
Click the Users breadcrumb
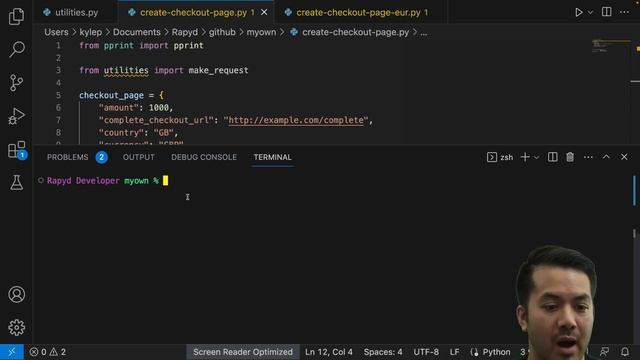pyautogui.click(x=56, y=32)
